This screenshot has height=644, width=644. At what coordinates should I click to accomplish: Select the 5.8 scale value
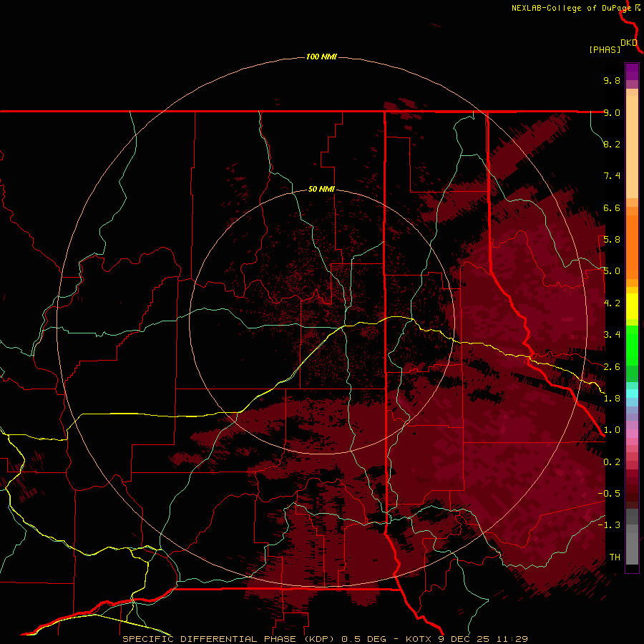click(x=612, y=240)
